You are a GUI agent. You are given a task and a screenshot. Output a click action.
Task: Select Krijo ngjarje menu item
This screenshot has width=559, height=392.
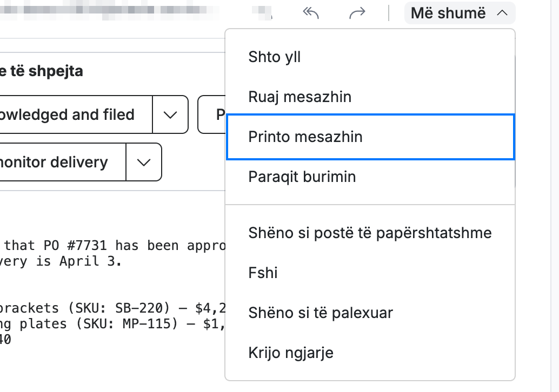point(370,353)
